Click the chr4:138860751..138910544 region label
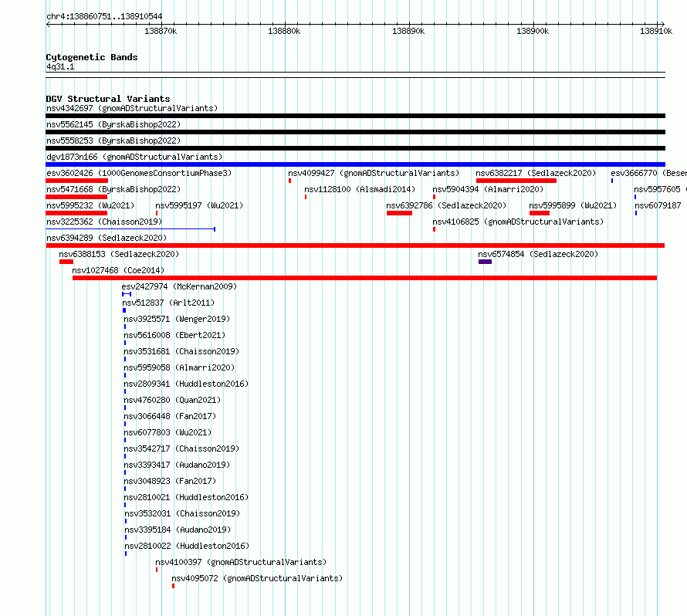This screenshot has width=687, height=616. [104, 17]
